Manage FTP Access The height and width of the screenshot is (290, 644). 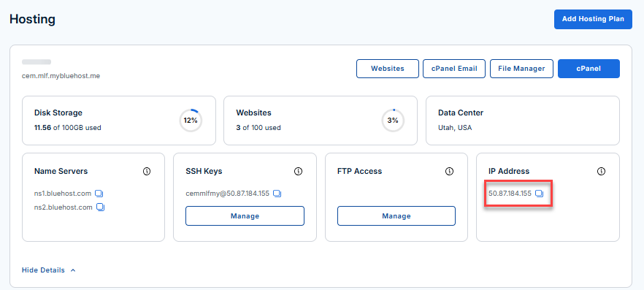pos(396,215)
